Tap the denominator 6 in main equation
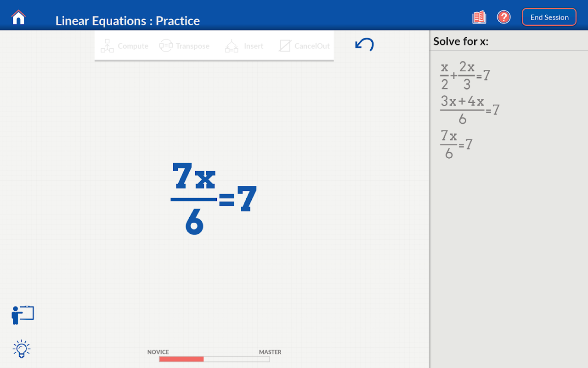This screenshot has width=588, height=368. pos(194,223)
